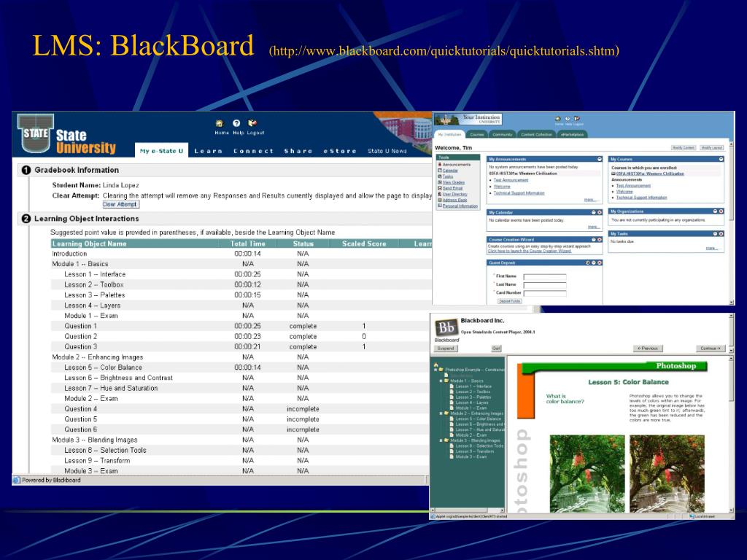Open the eStore tab

click(340, 151)
